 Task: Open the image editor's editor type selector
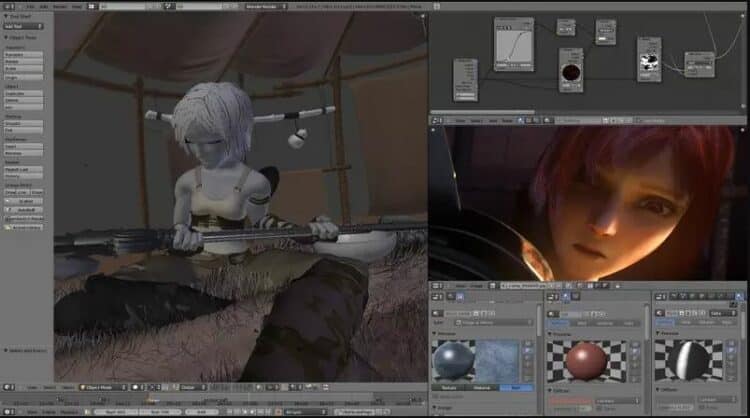click(437, 286)
